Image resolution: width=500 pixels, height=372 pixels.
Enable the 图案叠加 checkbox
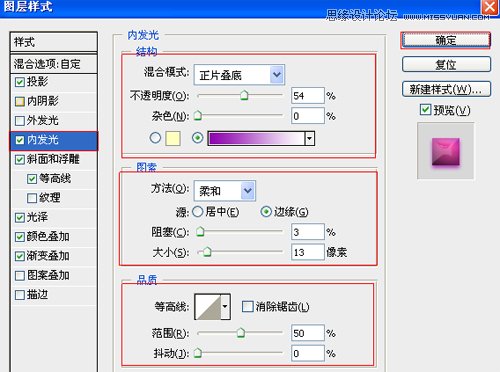20,276
